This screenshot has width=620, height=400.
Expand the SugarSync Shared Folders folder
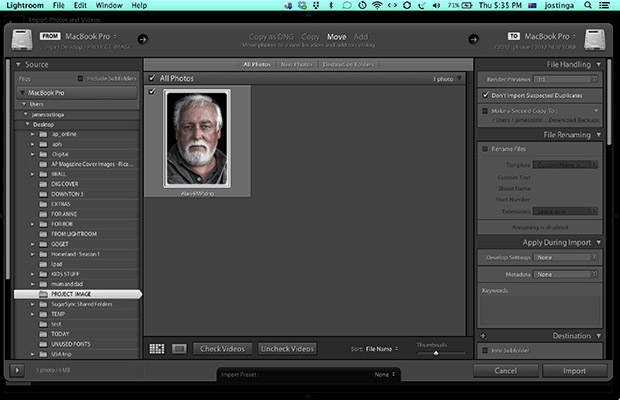32,304
